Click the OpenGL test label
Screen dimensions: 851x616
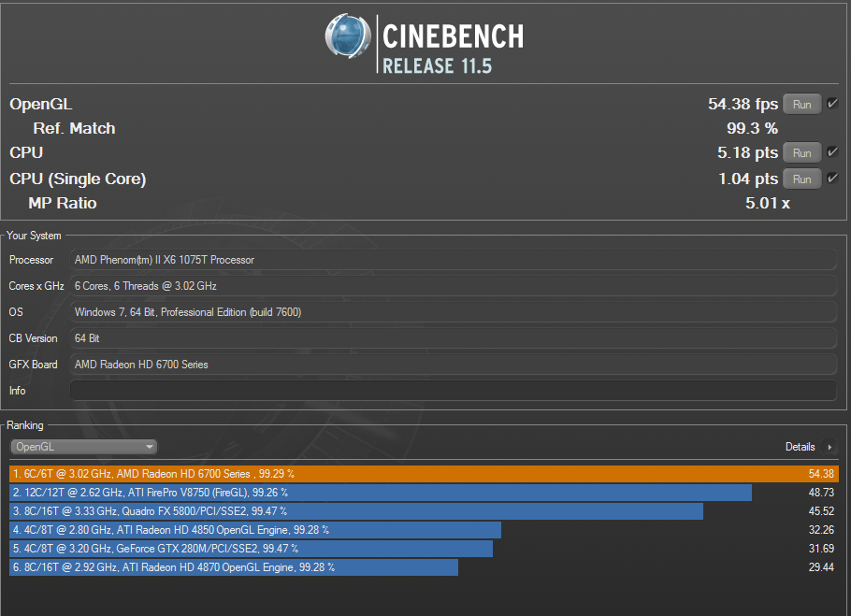41,104
